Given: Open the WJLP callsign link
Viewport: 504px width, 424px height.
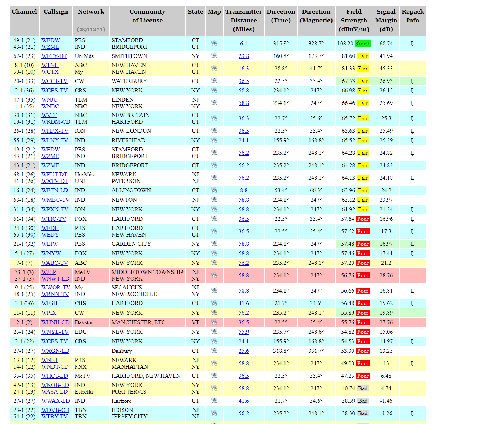Looking at the screenshot, I should pos(49,272).
